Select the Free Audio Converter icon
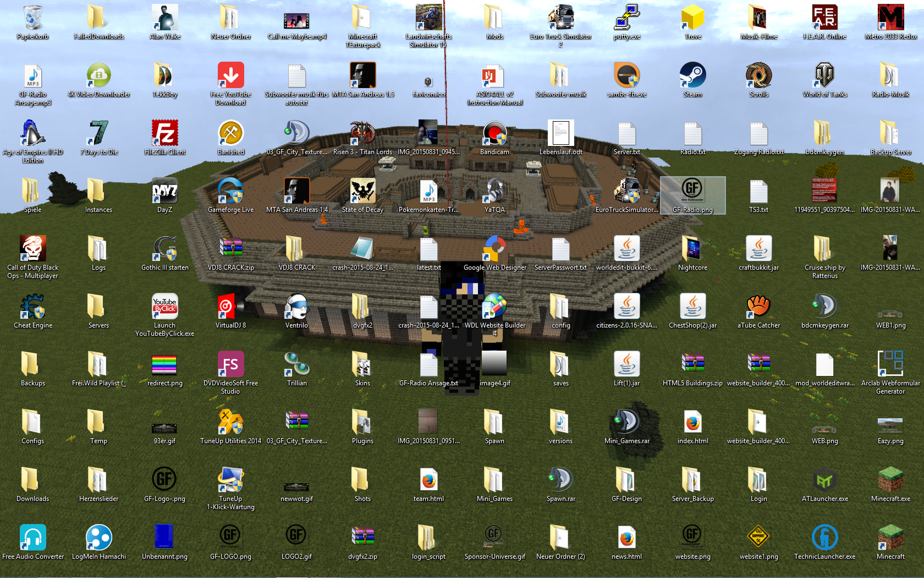Image resolution: width=924 pixels, height=578 pixels. coord(33,538)
